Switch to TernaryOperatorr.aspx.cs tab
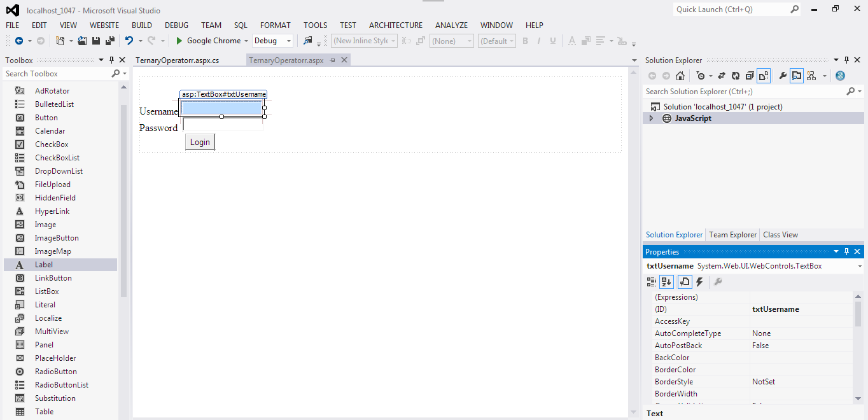This screenshot has width=868, height=420. pos(178,60)
